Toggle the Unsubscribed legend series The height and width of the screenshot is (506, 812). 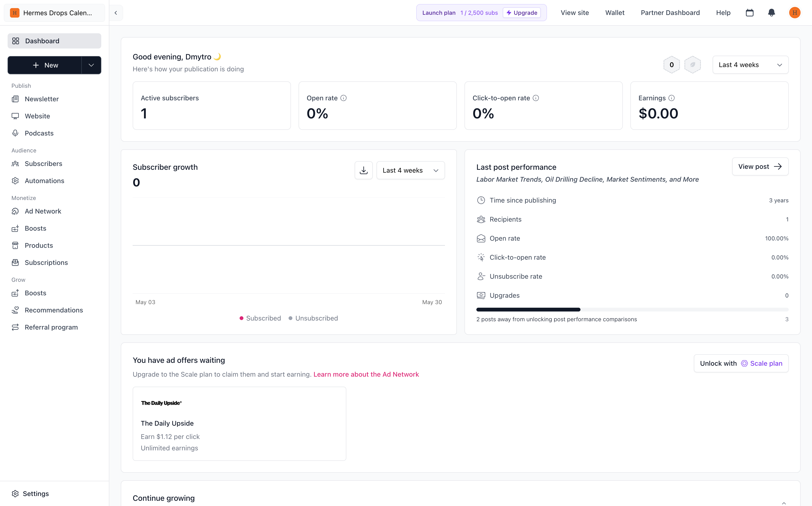coord(313,318)
